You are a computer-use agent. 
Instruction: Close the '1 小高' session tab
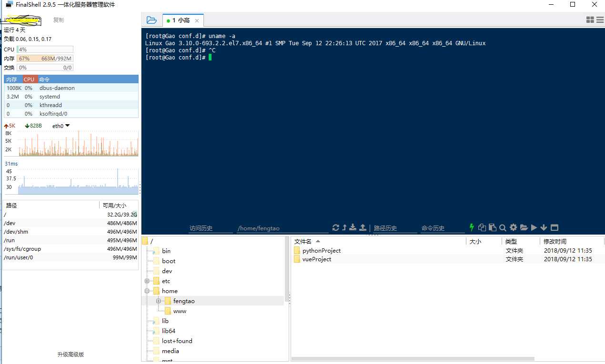197,20
